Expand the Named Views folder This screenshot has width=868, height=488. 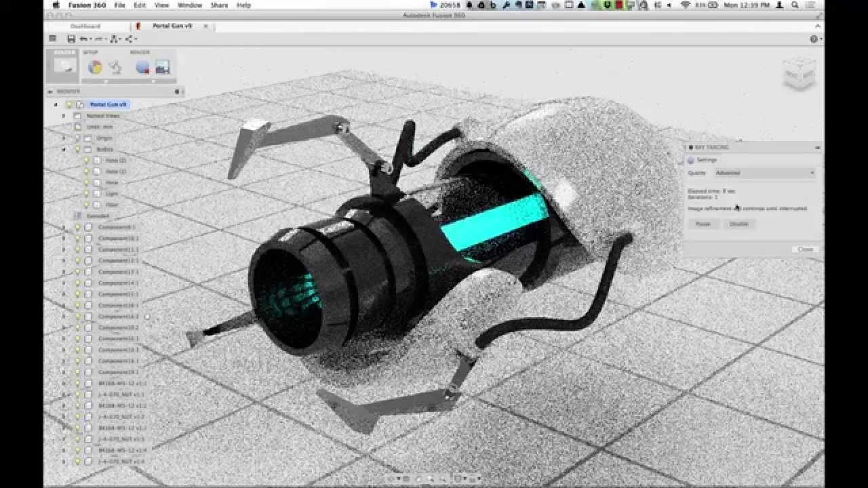(64, 116)
